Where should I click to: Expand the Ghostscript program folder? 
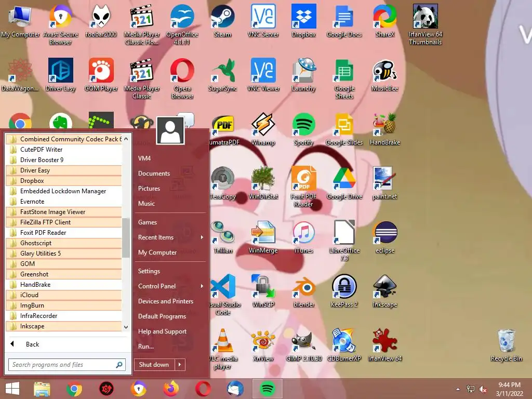pyautogui.click(x=64, y=243)
